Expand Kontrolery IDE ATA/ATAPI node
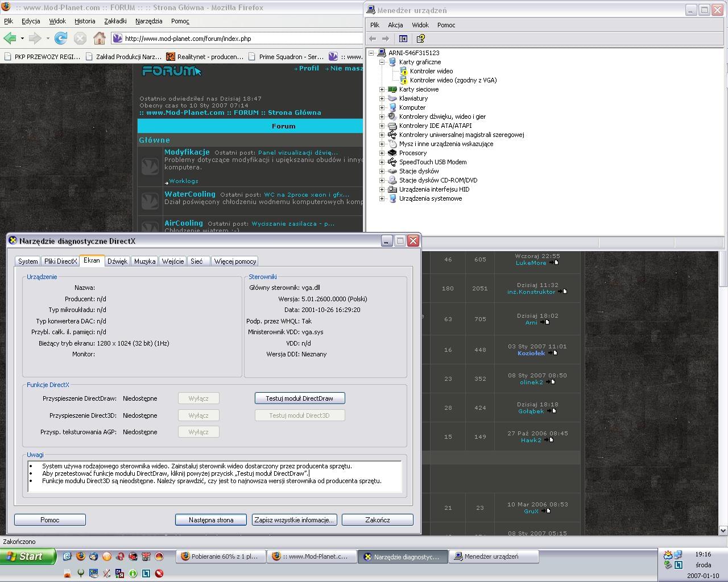 coord(382,126)
